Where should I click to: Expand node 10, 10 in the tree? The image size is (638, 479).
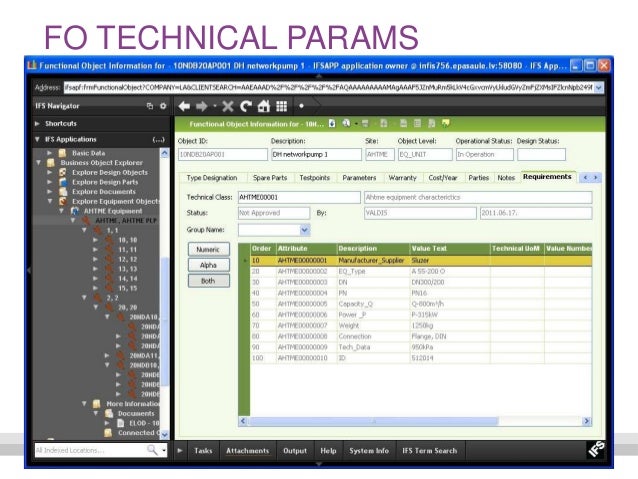pyautogui.click(x=95, y=240)
